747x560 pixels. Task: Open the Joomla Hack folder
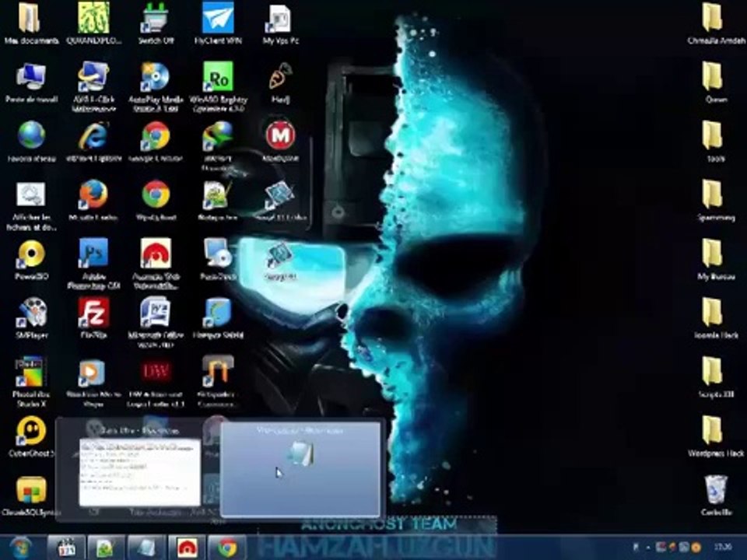coord(714,313)
